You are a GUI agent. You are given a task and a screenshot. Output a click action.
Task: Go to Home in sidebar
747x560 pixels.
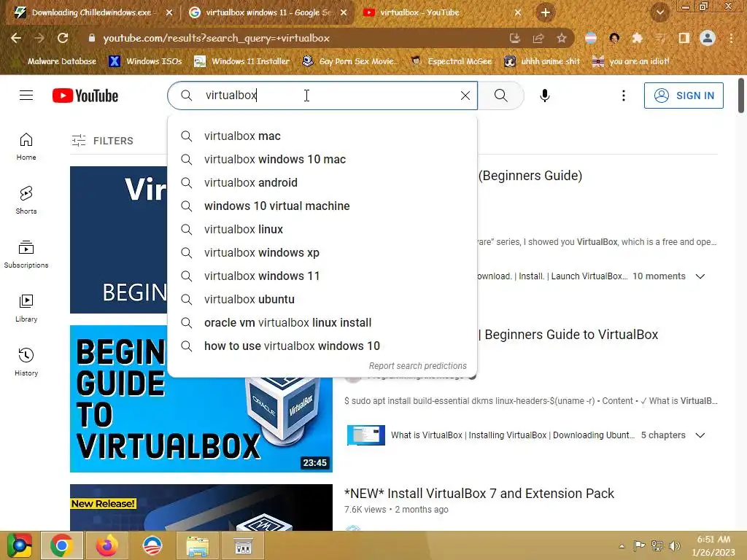(26, 146)
